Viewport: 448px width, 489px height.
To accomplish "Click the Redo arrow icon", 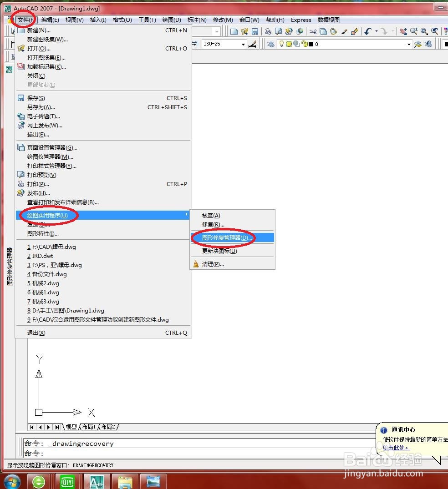I will (384, 31).
